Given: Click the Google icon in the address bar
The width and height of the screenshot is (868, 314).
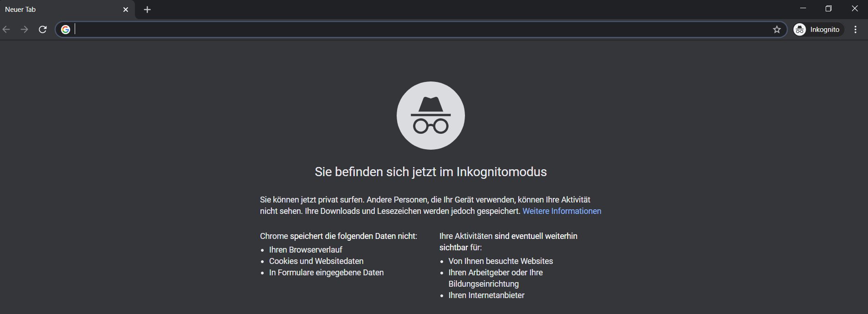Looking at the screenshot, I should [66, 30].
